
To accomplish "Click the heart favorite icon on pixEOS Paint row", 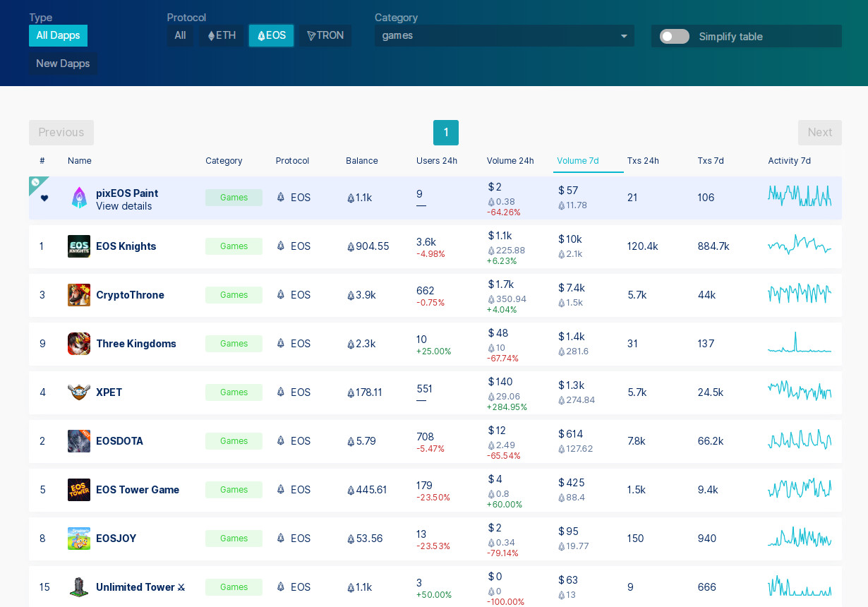I will 44,198.
